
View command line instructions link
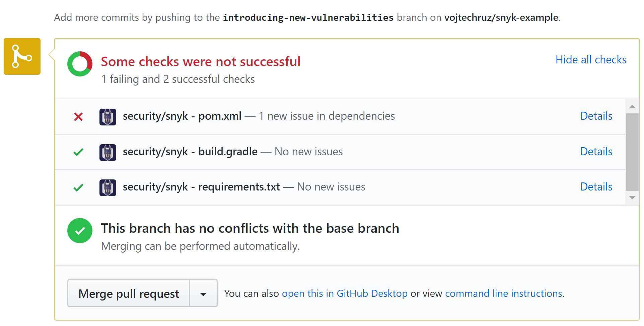(503, 294)
